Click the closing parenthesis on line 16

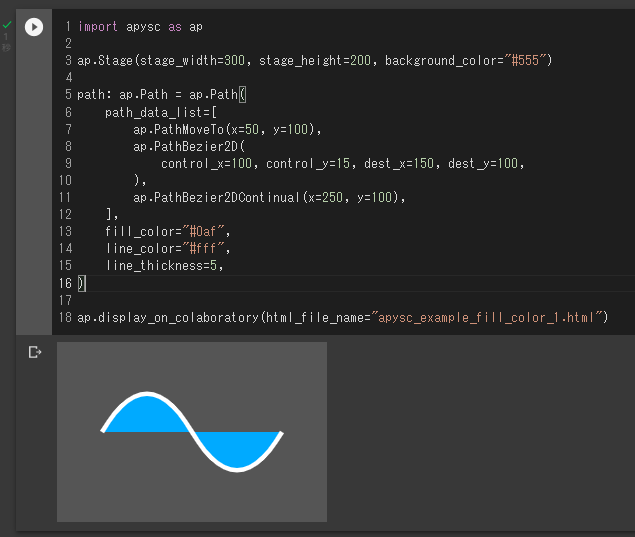click(81, 283)
